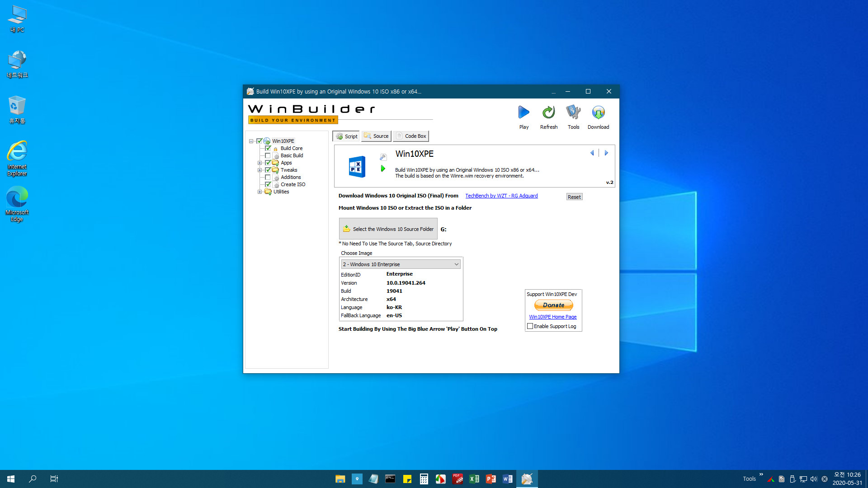This screenshot has width=868, height=488.
Task: Open the 네트워크 desktop icon
Action: point(17,64)
